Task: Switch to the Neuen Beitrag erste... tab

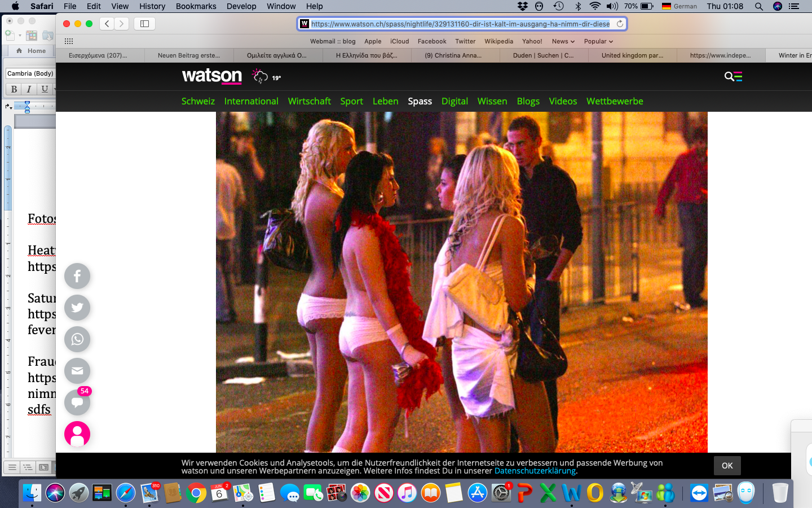Action: [189, 55]
